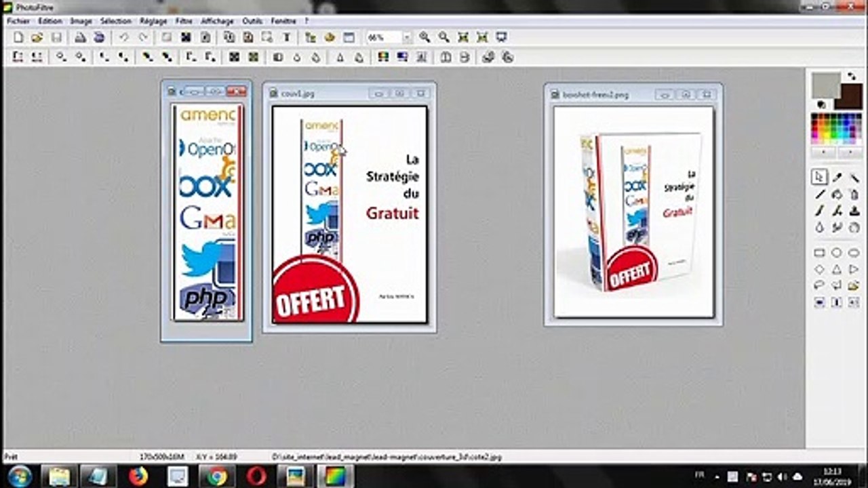Click the Start button on taskbar
This screenshot has width=868, height=488.
tap(19, 476)
